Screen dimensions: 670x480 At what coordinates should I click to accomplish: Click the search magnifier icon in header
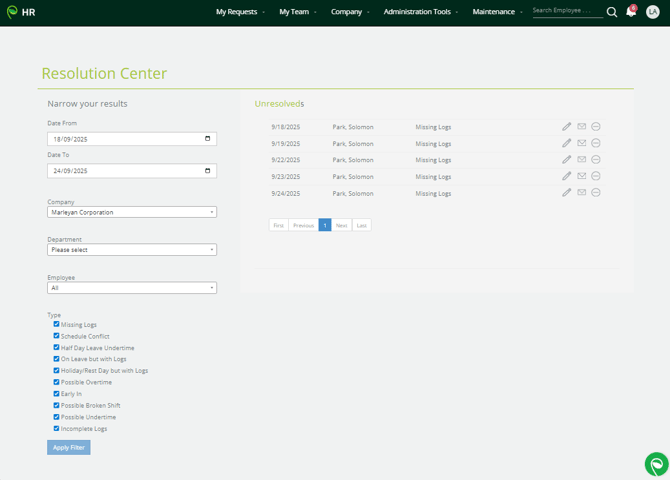[612, 12]
